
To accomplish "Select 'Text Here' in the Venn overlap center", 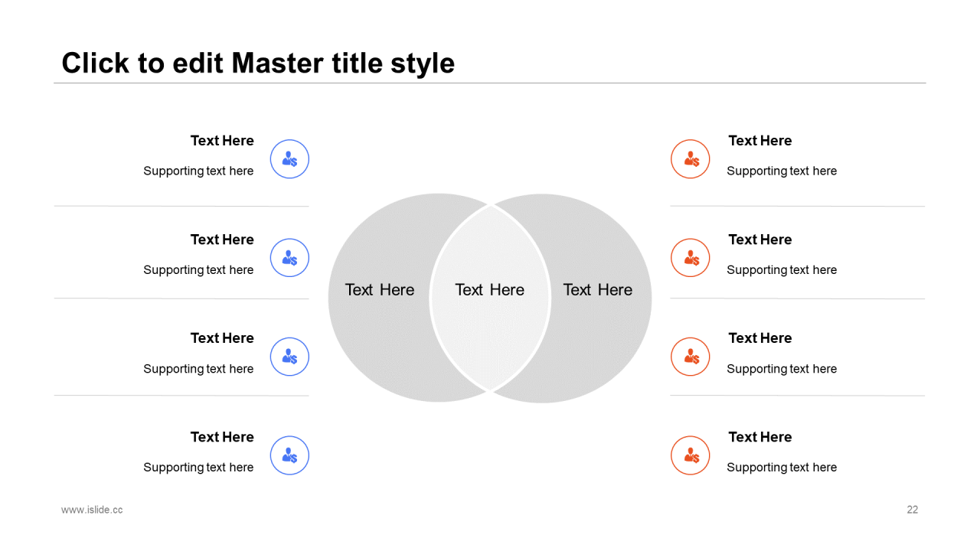I will (x=489, y=290).
